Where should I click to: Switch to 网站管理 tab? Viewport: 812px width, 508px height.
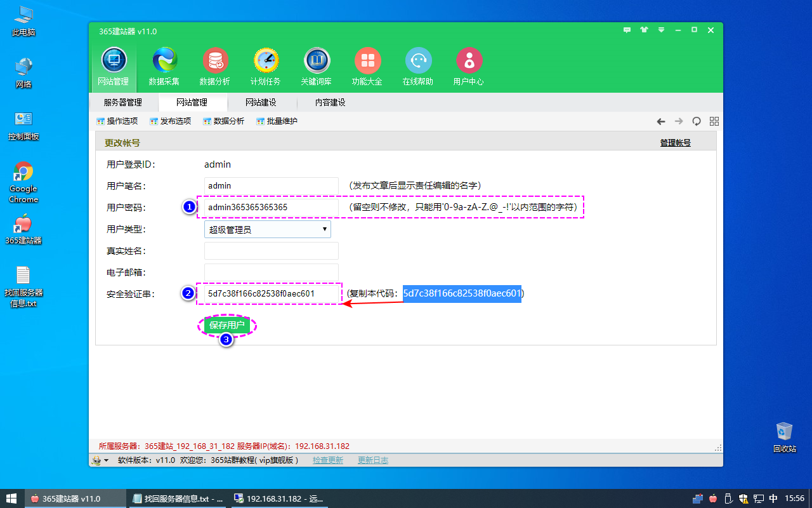click(x=192, y=102)
